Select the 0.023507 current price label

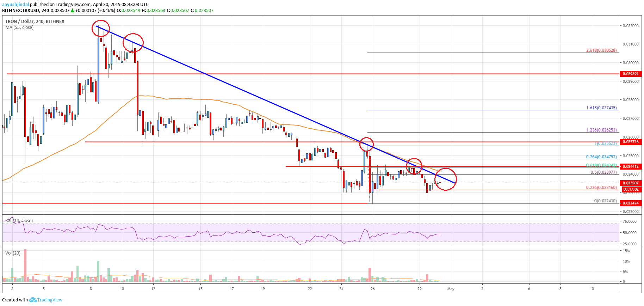click(630, 183)
